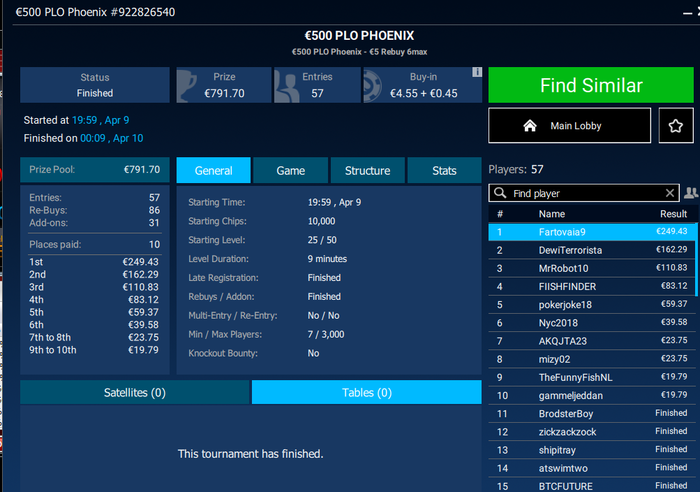Select player AKQJTA23 row
Viewport: 700px width, 492px height.
(592, 341)
